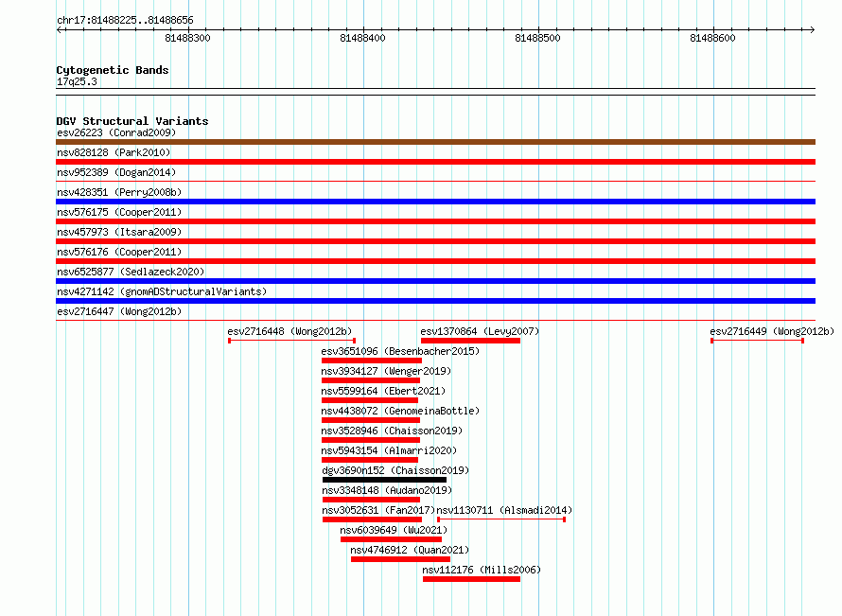Image resolution: width=842 pixels, height=616 pixels.
Task: Select the brown esv26223 variant bar
Action: pos(435,142)
